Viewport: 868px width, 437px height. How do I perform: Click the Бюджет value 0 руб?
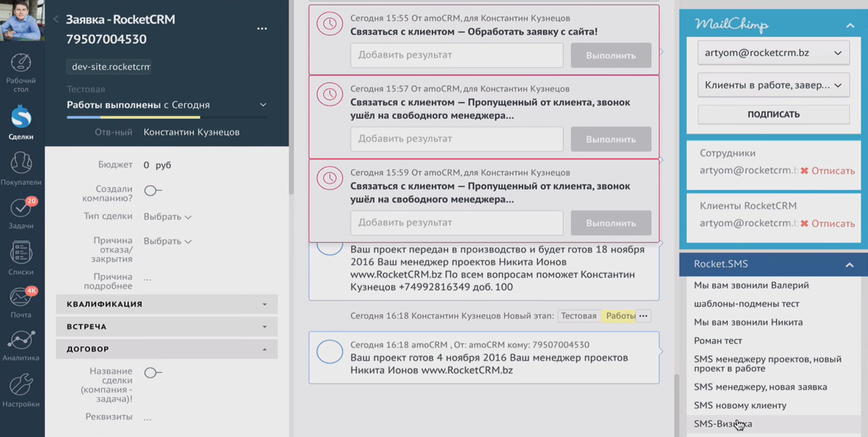157,165
